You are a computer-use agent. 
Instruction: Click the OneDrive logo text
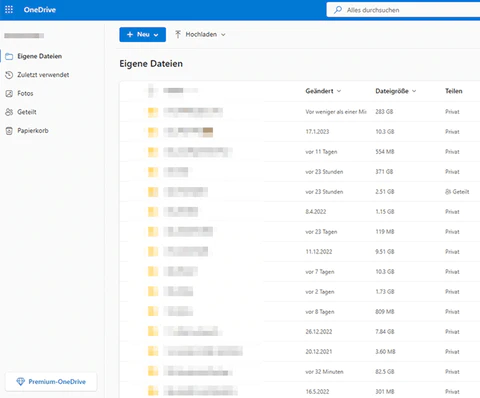click(40, 10)
